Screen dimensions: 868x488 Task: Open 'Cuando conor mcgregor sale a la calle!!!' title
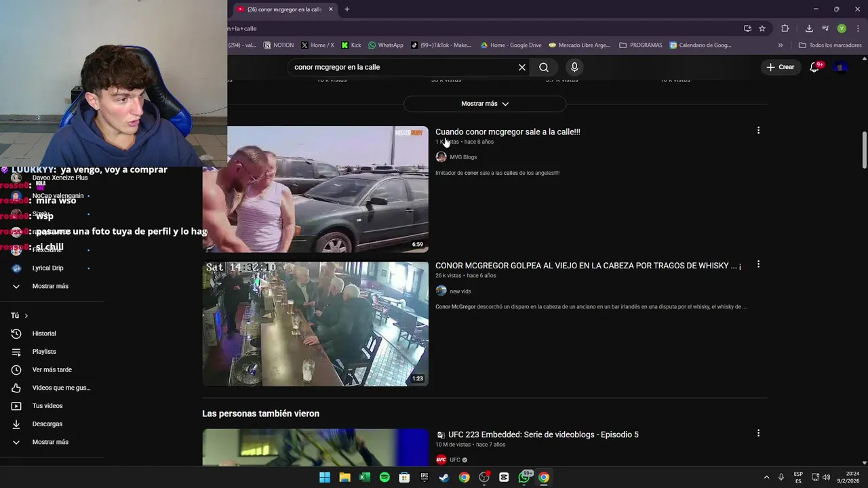coord(508,131)
